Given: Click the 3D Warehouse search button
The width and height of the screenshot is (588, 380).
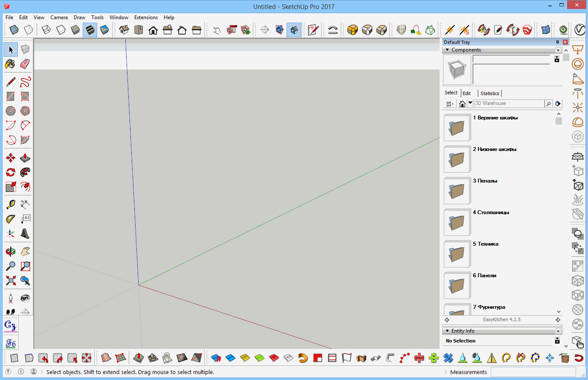Looking at the screenshot, I should pyautogui.click(x=548, y=104).
